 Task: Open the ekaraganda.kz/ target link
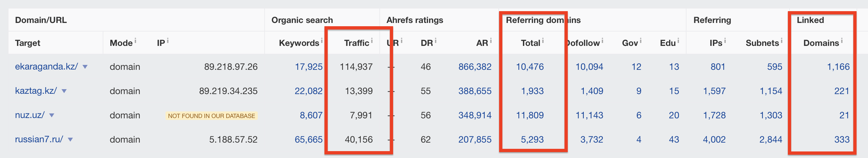46,67
